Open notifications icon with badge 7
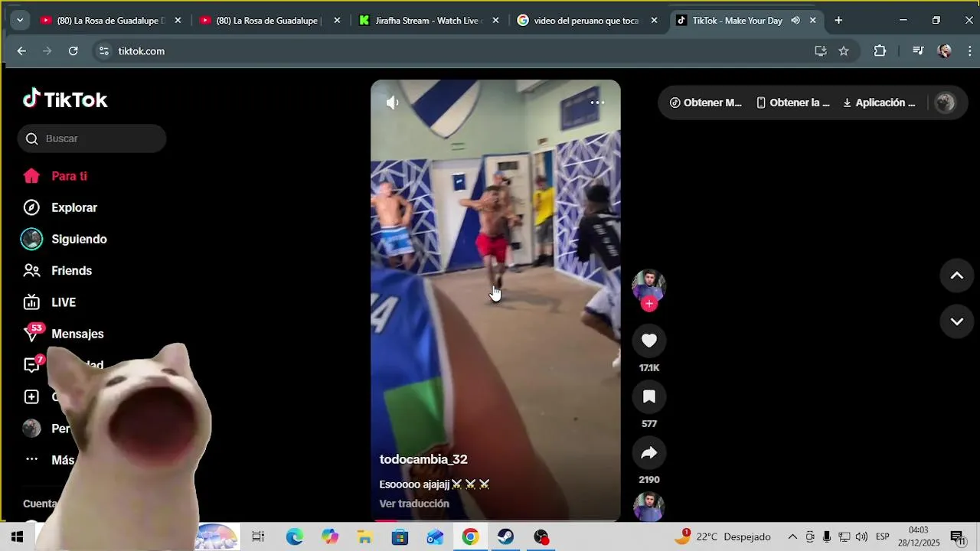Image resolution: width=980 pixels, height=551 pixels. coord(31,365)
